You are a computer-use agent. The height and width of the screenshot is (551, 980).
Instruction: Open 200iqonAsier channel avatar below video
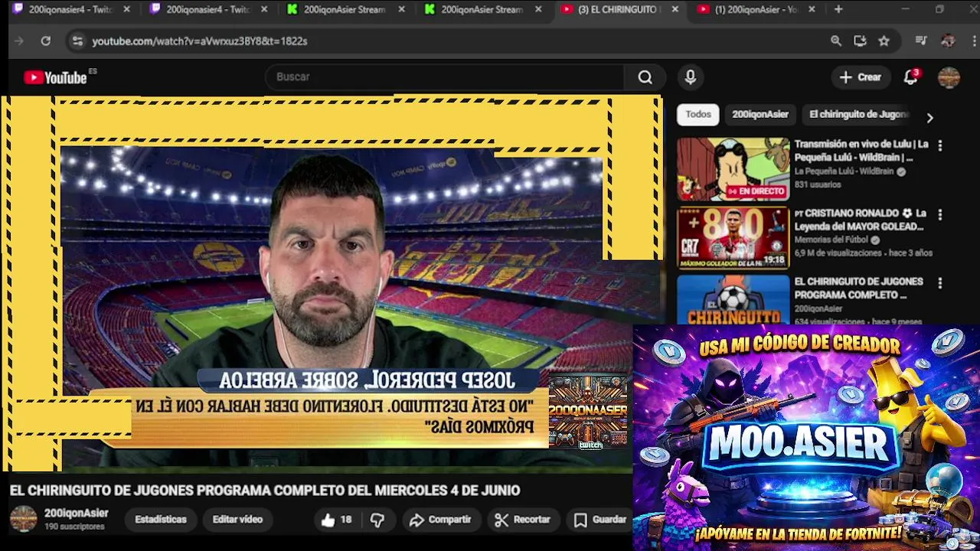click(23, 519)
